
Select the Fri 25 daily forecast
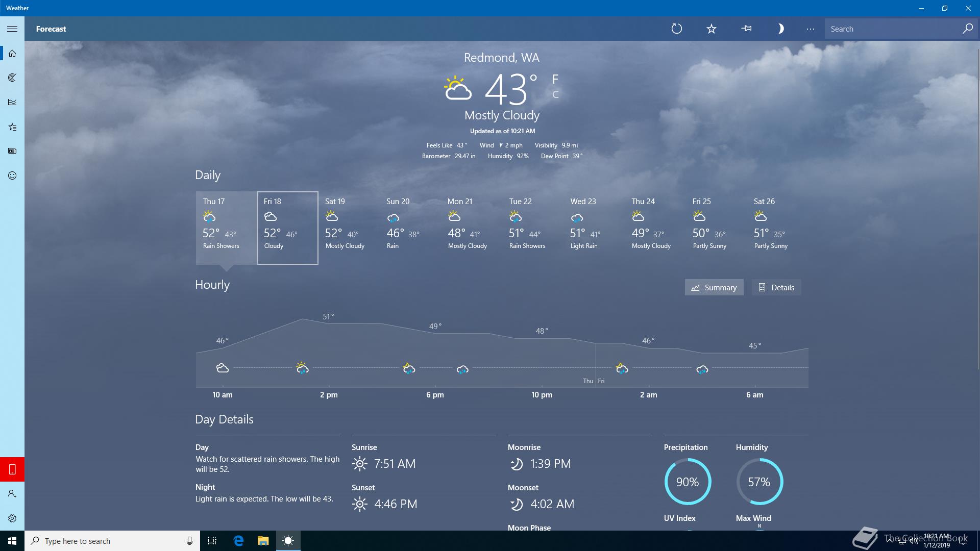click(717, 228)
